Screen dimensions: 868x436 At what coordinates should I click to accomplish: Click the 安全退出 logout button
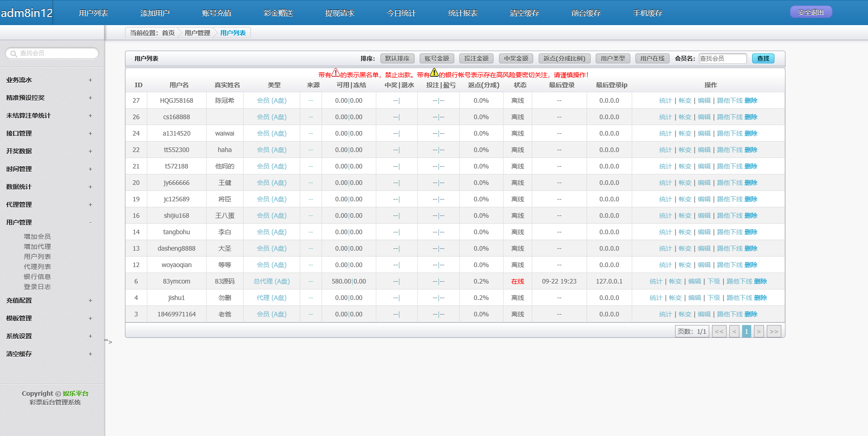(x=811, y=12)
